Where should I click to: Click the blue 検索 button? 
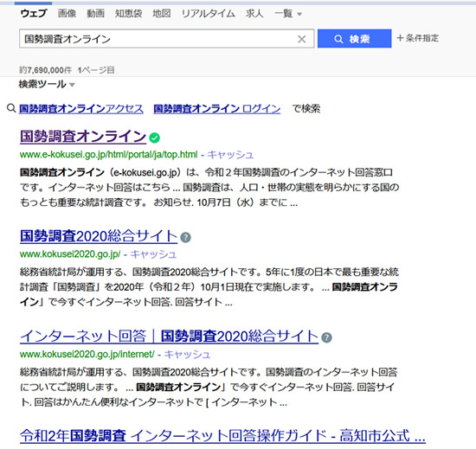click(354, 39)
